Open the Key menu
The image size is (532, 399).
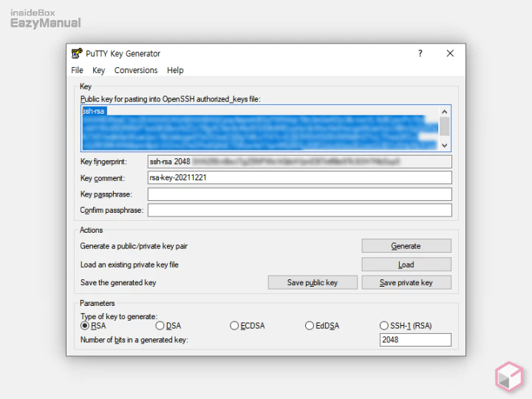point(98,70)
